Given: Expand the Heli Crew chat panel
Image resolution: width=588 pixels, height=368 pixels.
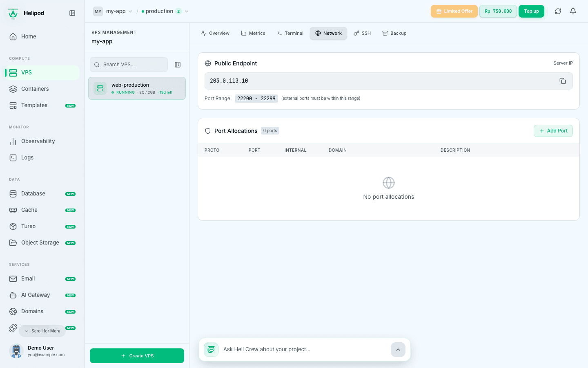Looking at the screenshot, I should pyautogui.click(x=398, y=350).
